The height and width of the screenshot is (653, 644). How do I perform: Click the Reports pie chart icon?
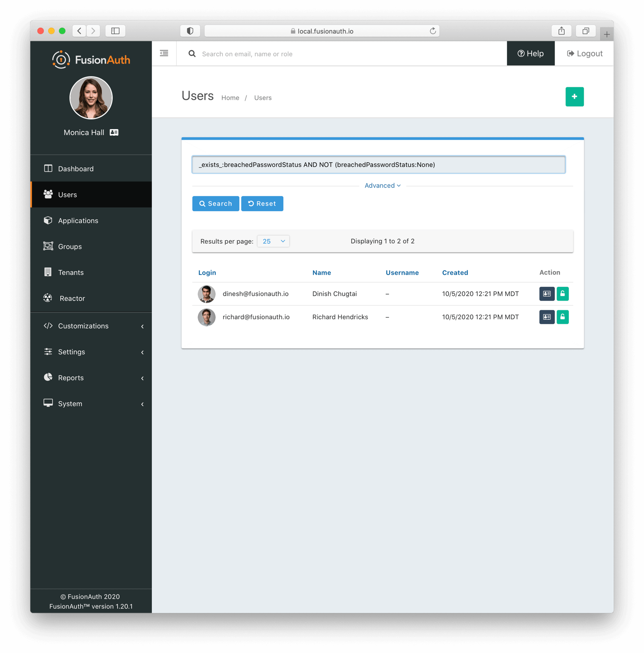tap(48, 377)
